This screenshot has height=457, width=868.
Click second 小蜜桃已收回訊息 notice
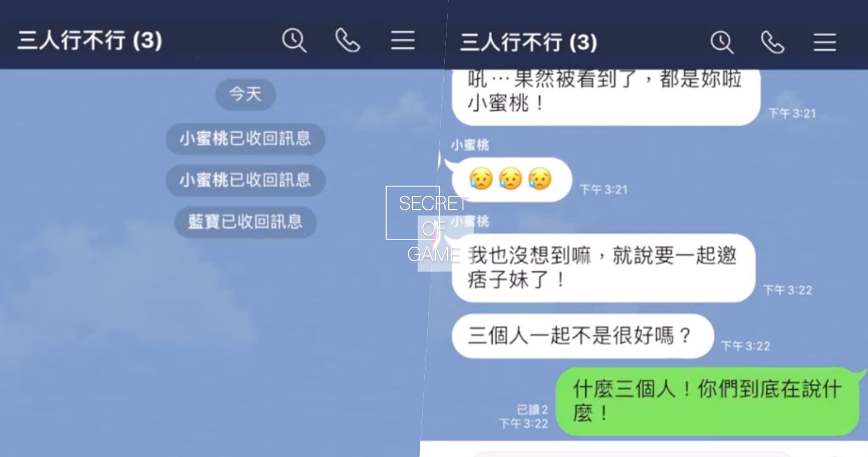pyautogui.click(x=246, y=181)
